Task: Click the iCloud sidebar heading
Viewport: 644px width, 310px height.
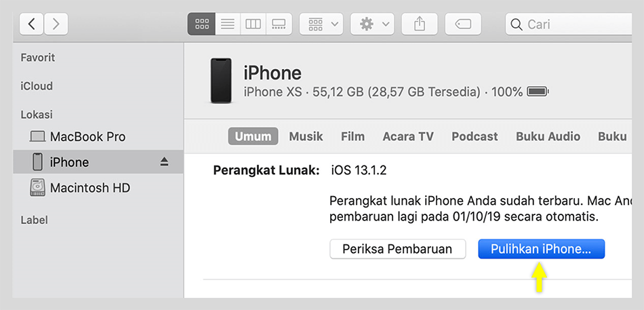Action: click(37, 86)
